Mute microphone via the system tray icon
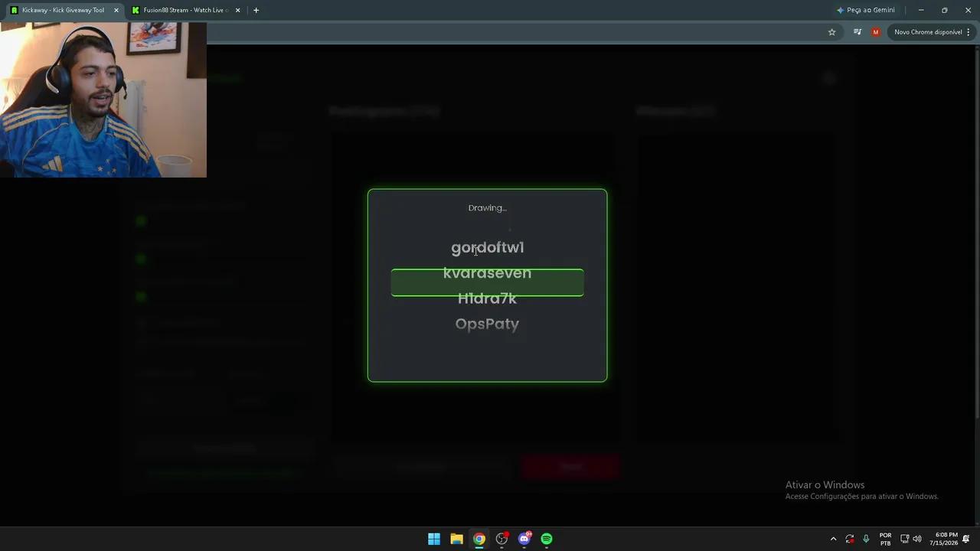 click(866, 539)
